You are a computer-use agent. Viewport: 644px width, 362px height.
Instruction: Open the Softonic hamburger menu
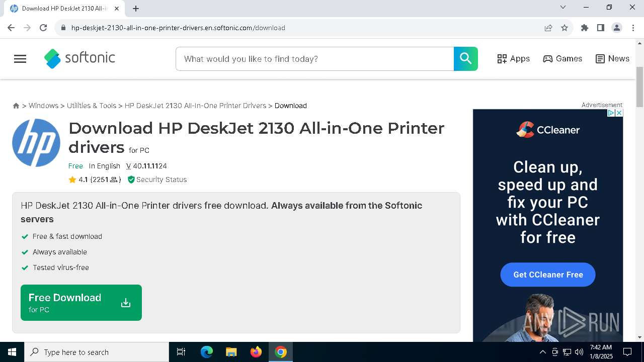coord(20,59)
